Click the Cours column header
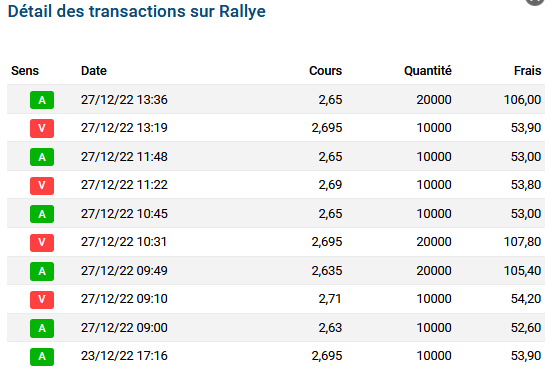Viewport: 549px width, 369px height. coord(325,71)
